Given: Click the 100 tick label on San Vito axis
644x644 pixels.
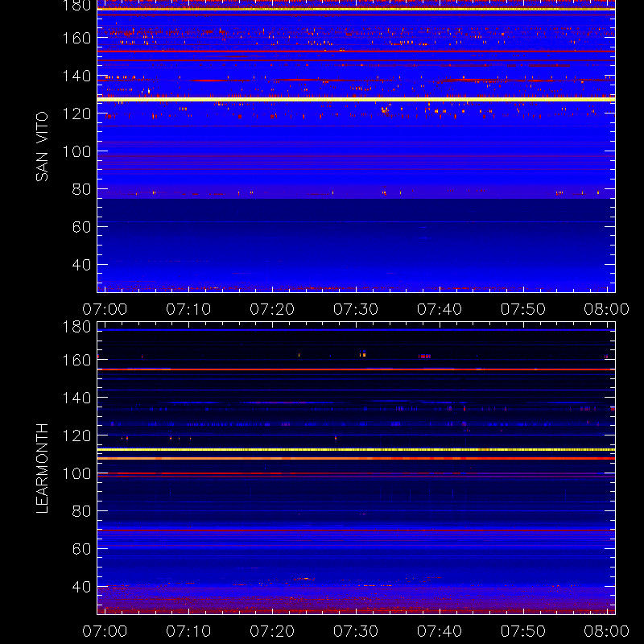Looking at the screenshot, I should [x=76, y=151].
